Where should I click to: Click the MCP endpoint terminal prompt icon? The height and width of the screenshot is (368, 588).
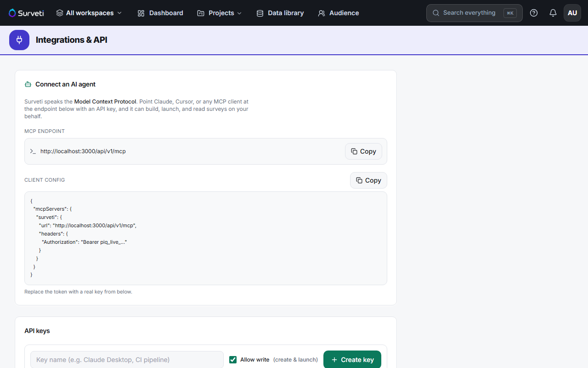[x=33, y=151]
